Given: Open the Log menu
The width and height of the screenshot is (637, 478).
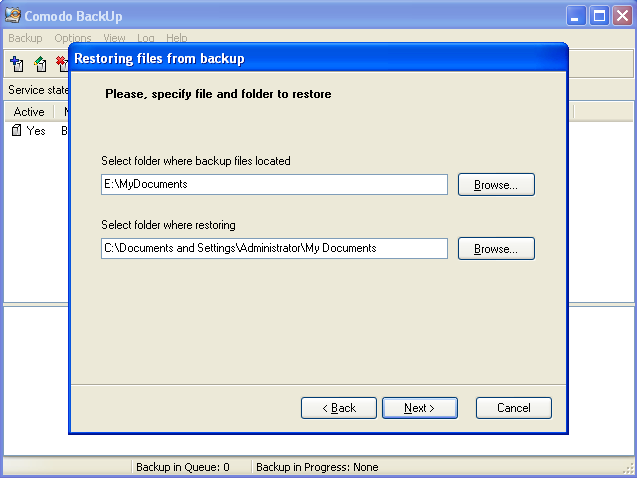Looking at the screenshot, I should [x=145, y=38].
